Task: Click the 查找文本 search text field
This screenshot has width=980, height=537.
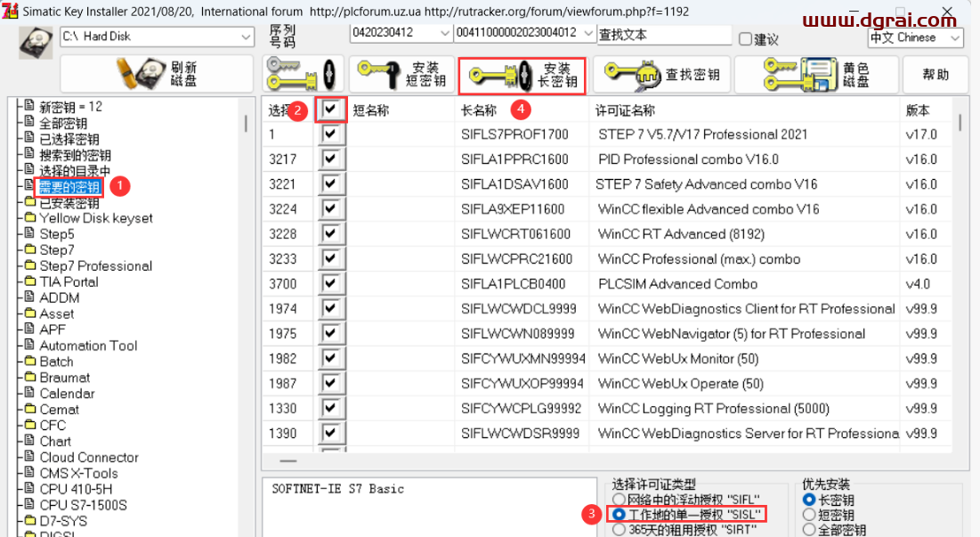Action: (662, 35)
